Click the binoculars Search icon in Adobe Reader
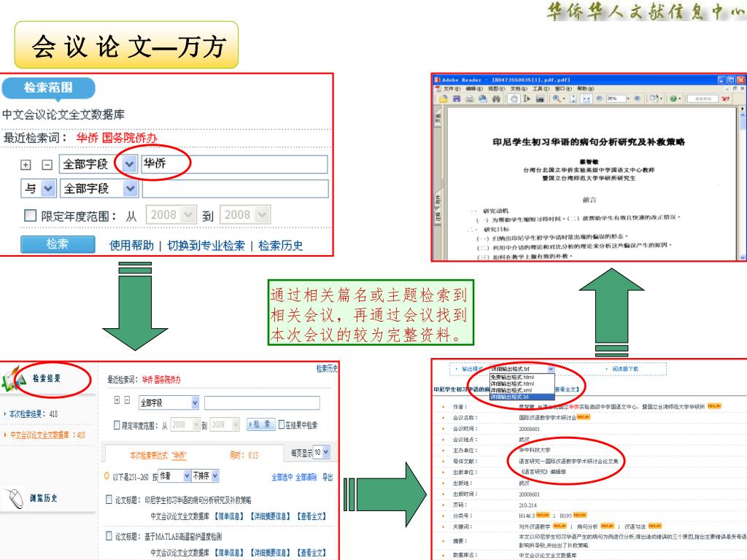The image size is (747, 560). (x=496, y=98)
